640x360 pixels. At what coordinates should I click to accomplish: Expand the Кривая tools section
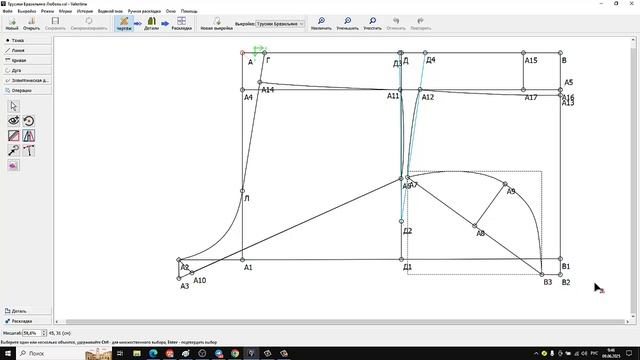tap(27, 60)
